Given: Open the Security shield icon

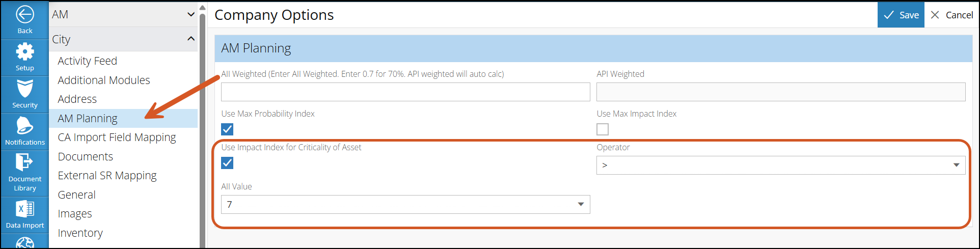Looking at the screenshot, I should coord(24,89).
